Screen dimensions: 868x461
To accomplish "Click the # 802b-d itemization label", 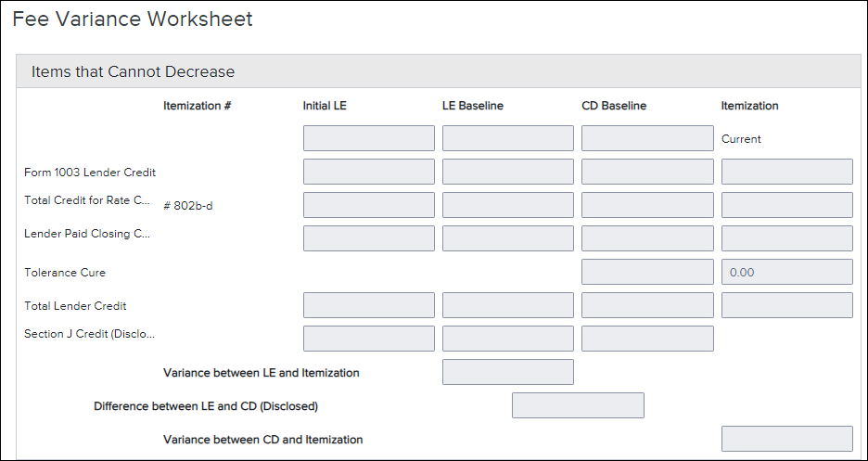I will coord(188,206).
